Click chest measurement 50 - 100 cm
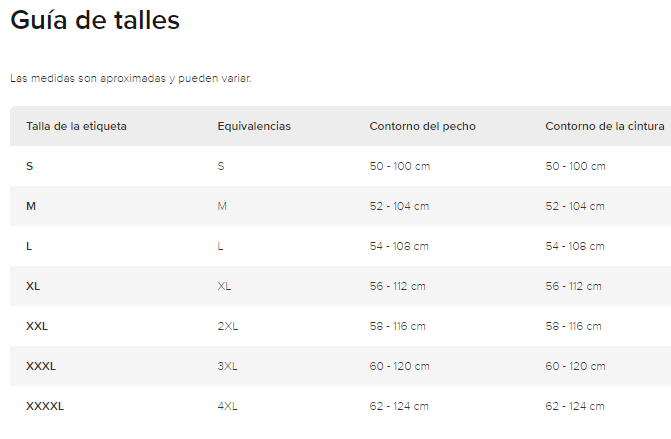 399,166
